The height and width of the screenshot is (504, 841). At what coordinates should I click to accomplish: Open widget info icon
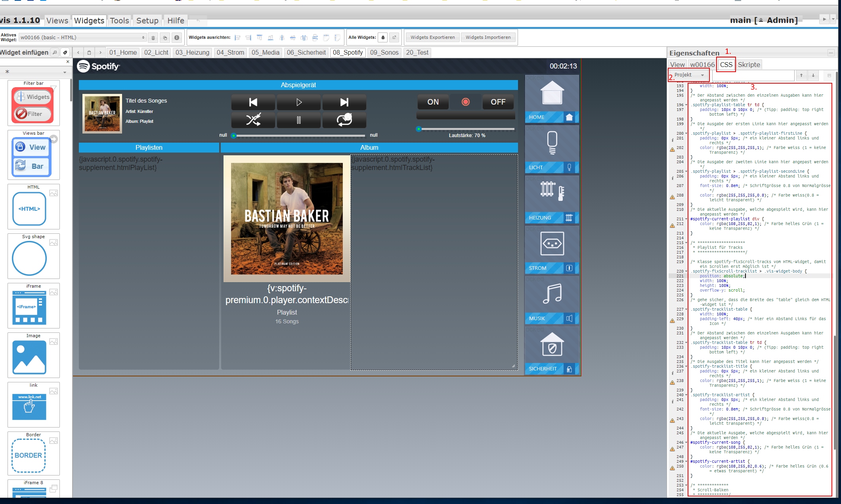(x=177, y=38)
